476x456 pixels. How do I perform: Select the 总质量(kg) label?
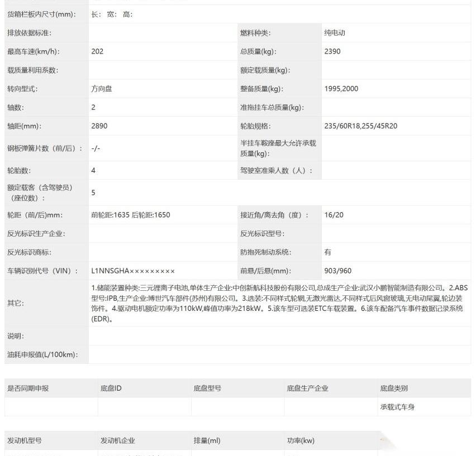258,51
